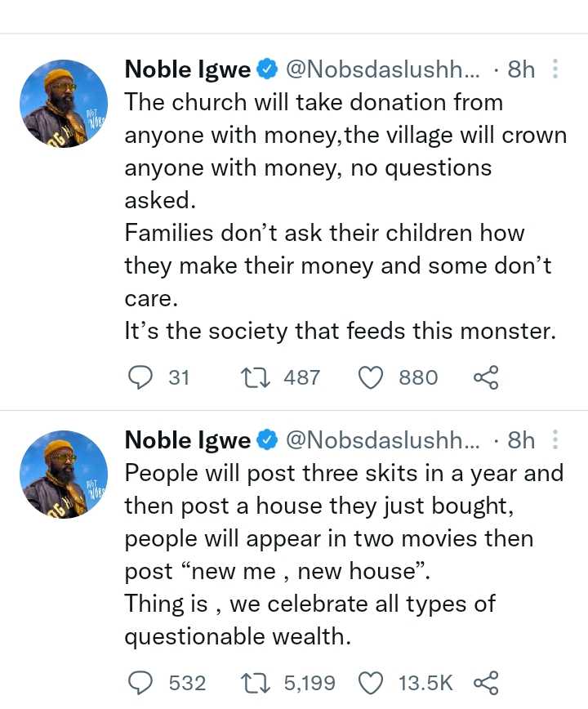Viewport: 588px width, 709px height.
Task: Open Noble Igwe's profile name on first tweet
Action: coord(187,70)
